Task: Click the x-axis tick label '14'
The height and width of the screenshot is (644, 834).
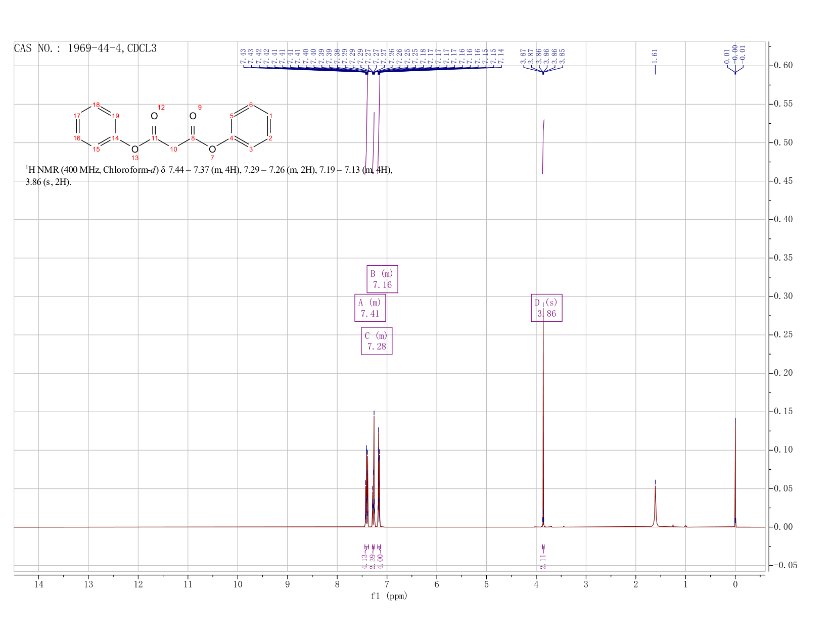Action: [x=38, y=584]
